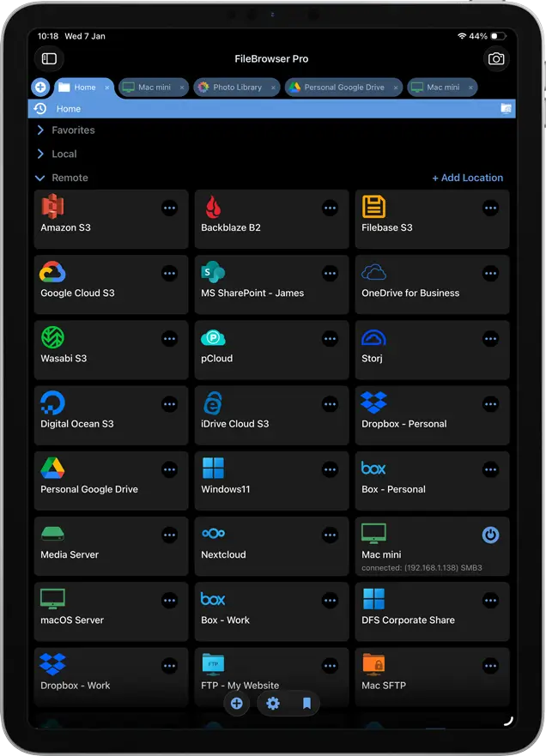Open bookmarks in bottom toolbar
The image size is (546, 756).
pyautogui.click(x=306, y=704)
